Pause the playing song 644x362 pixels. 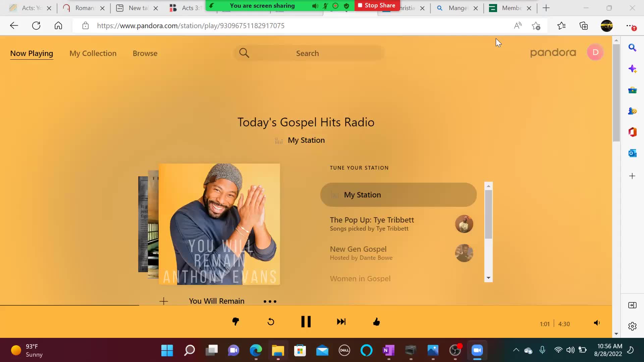(x=306, y=322)
